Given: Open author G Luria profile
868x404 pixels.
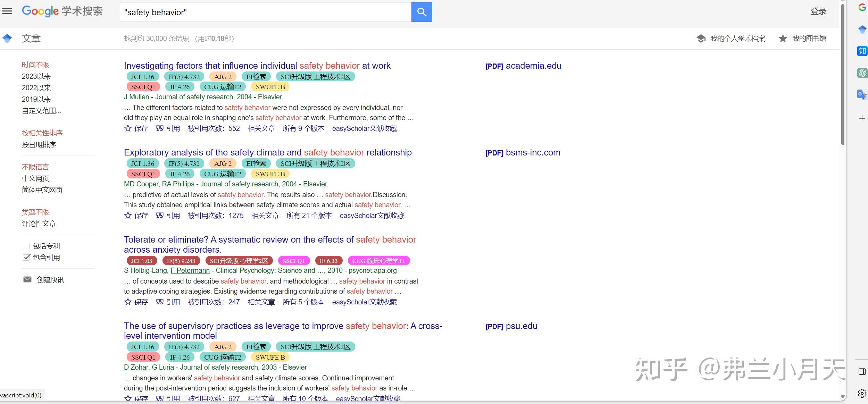Looking at the screenshot, I should pos(163,367).
